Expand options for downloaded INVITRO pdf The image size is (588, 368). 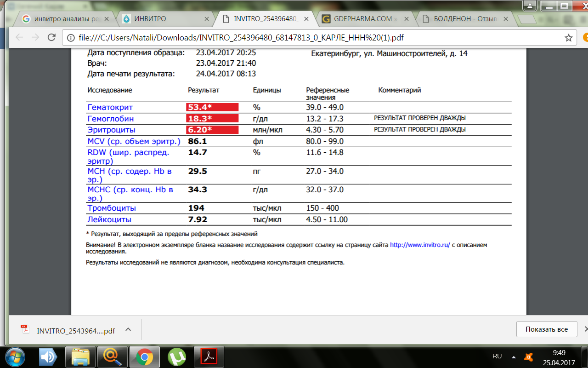click(128, 329)
